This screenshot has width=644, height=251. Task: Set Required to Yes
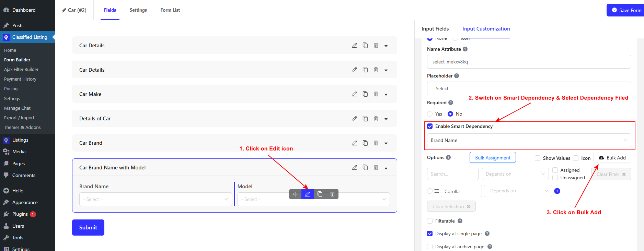[430, 114]
